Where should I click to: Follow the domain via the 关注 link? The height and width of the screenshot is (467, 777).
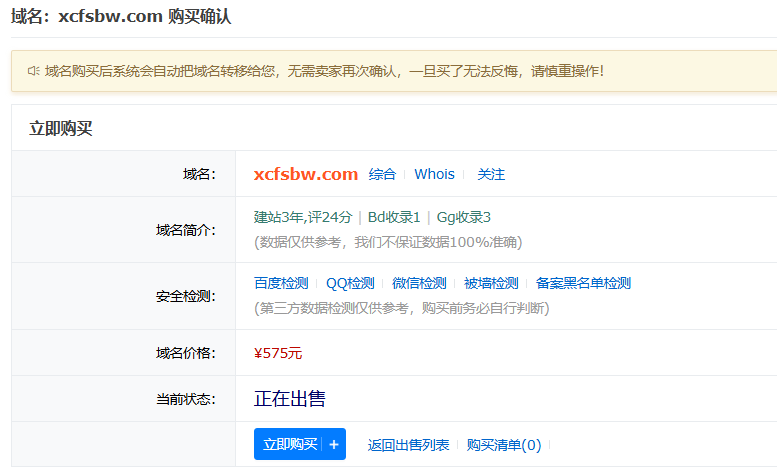(x=491, y=174)
